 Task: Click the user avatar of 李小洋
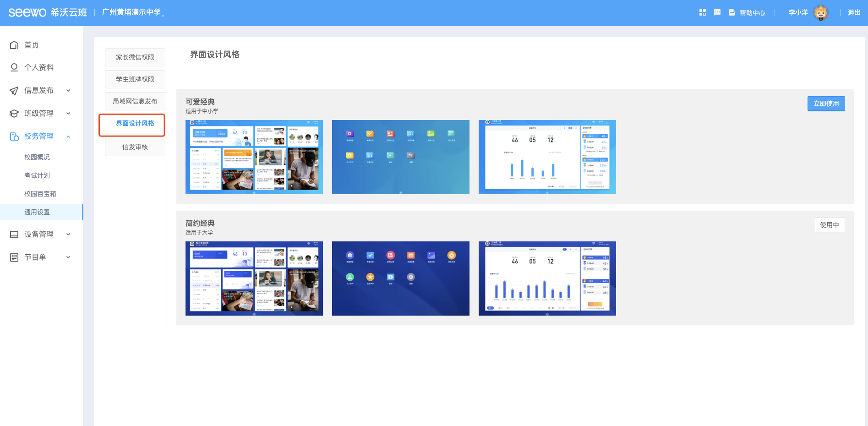click(x=821, y=12)
